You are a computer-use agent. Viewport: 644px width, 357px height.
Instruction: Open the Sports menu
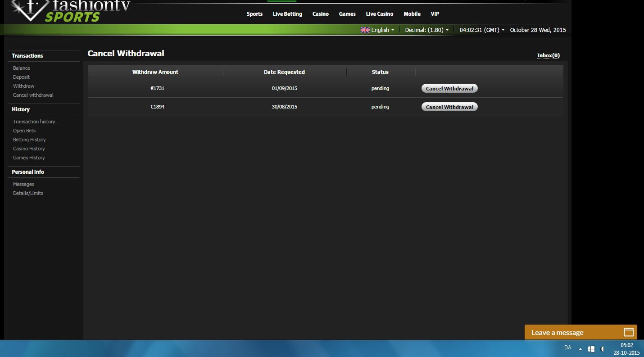pos(254,14)
